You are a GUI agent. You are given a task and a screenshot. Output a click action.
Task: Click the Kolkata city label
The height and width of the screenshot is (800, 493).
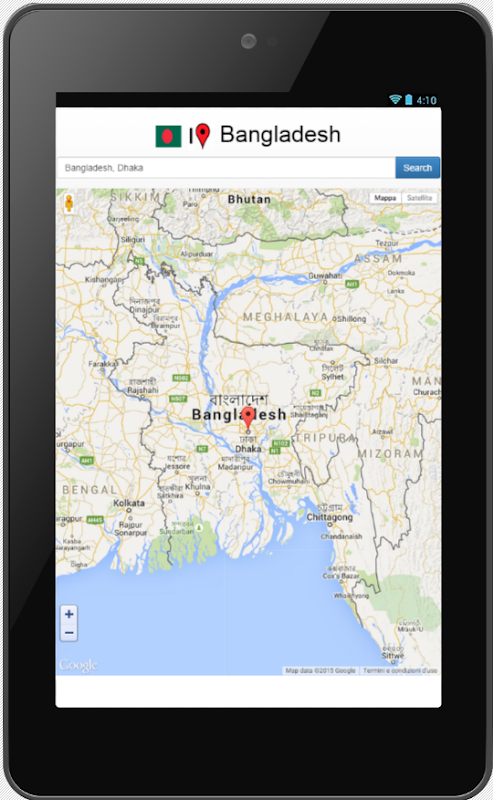(129, 503)
